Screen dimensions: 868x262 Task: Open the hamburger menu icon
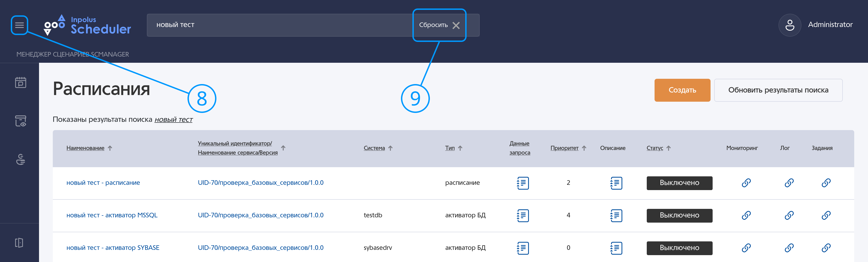tap(19, 25)
